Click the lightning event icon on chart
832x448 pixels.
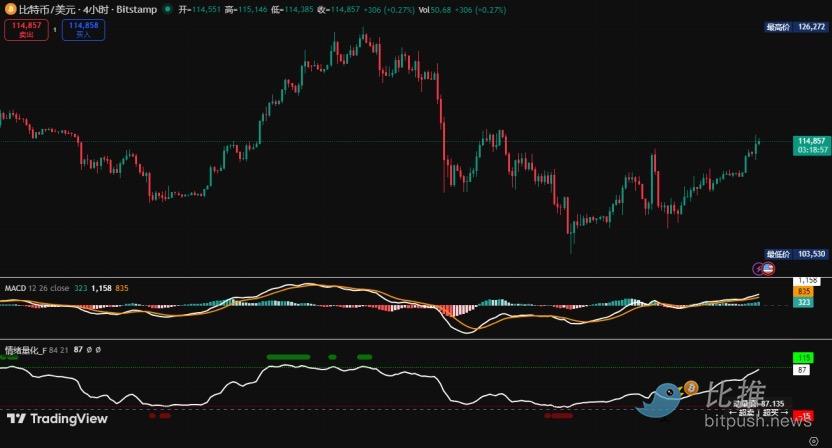click(759, 269)
